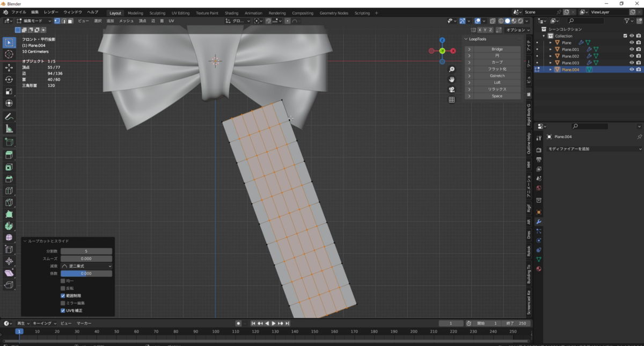Choose the Rotate tool

pyautogui.click(x=9, y=80)
